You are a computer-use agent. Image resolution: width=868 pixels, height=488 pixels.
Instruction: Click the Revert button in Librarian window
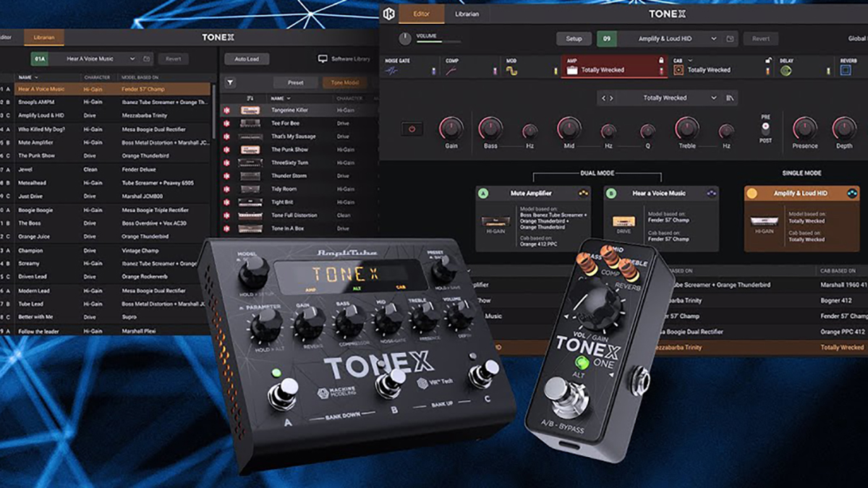(x=173, y=59)
